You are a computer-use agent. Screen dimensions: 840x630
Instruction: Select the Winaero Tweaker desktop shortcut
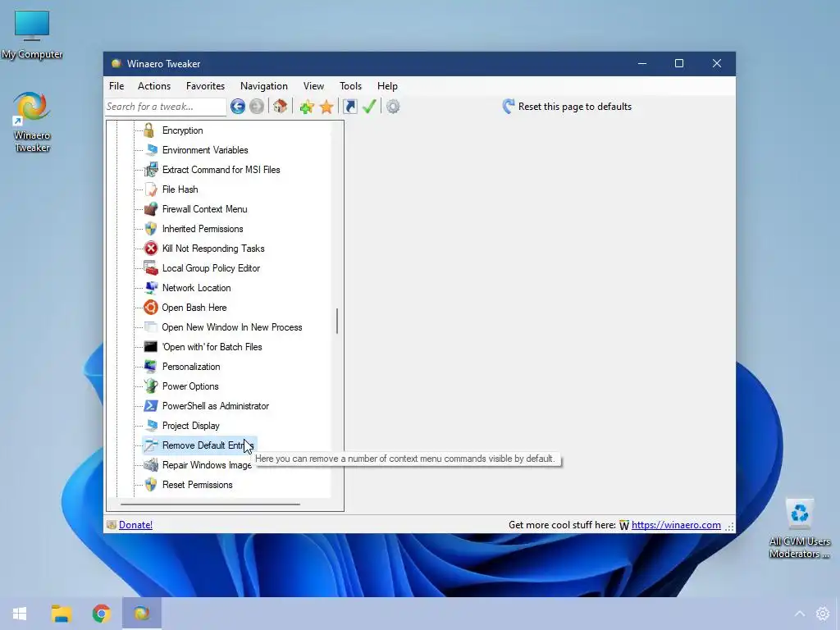click(x=32, y=123)
